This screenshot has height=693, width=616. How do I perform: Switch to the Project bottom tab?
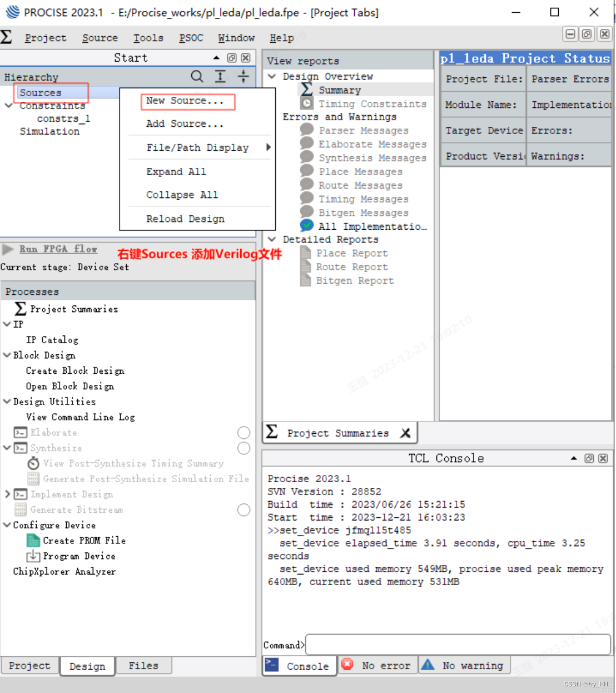29,665
